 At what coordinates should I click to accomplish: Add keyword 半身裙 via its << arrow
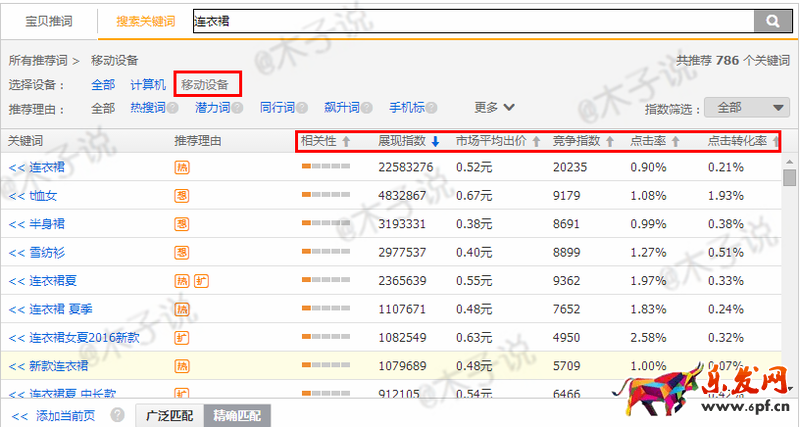(x=16, y=224)
